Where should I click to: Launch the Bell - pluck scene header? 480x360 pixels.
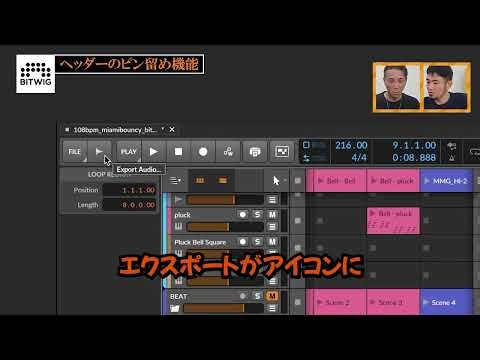(x=393, y=181)
